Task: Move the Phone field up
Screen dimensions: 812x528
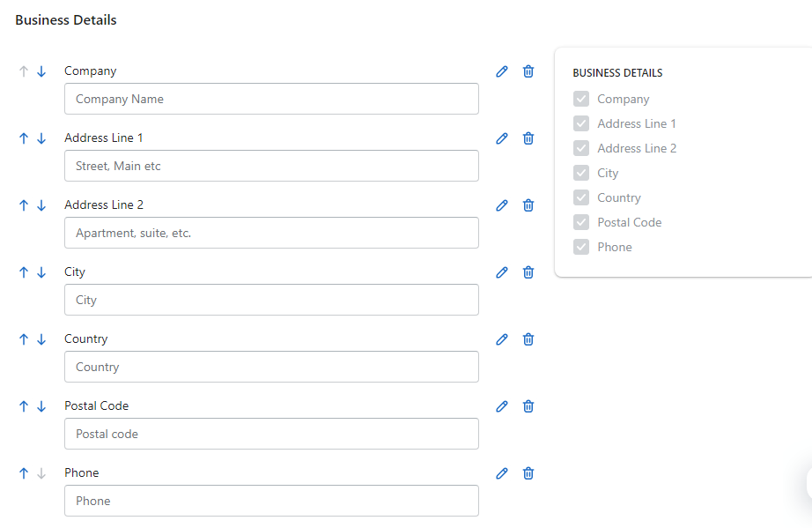Action: (24, 473)
